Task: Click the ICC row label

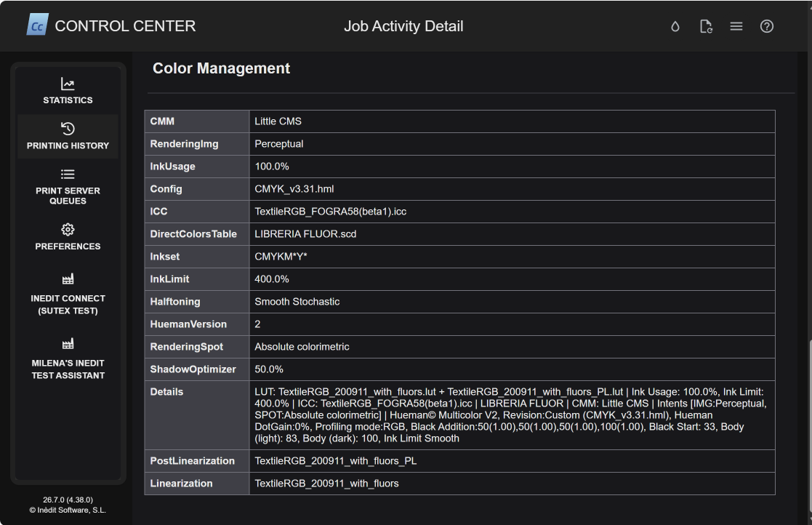Action: tap(158, 212)
